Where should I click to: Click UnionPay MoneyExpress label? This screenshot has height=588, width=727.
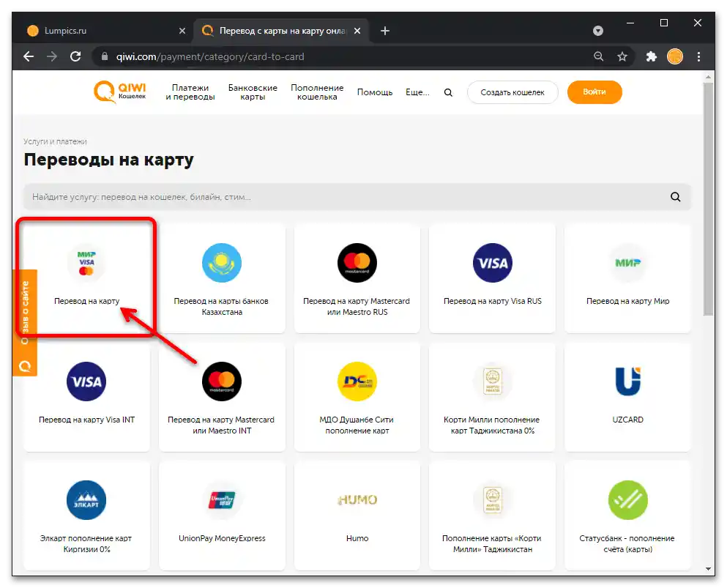click(222, 538)
